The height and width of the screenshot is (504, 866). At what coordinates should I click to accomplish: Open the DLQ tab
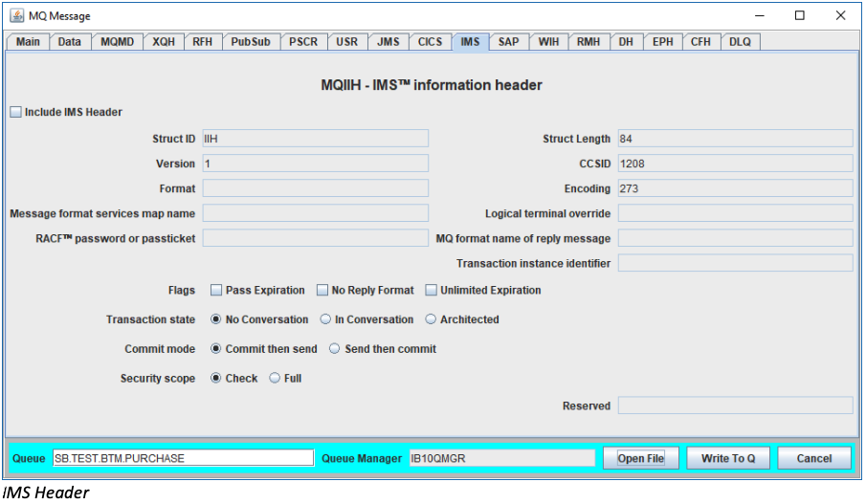click(740, 42)
